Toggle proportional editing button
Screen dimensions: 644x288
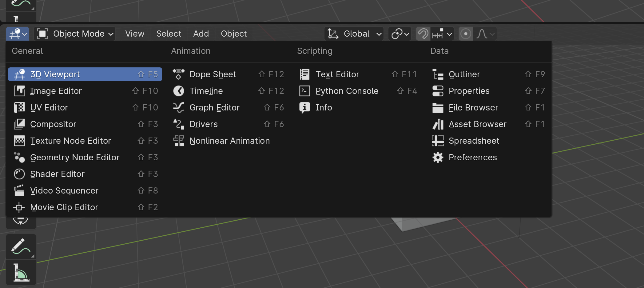pos(466,34)
